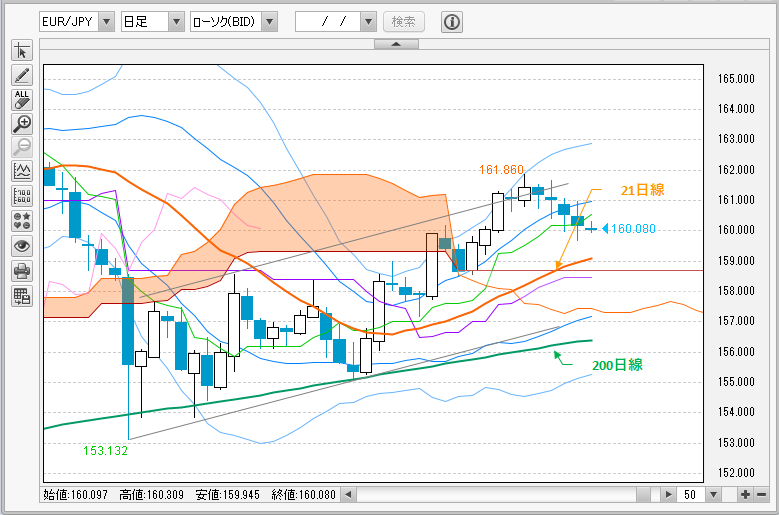The height and width of the screenshot is (515, 779).
Task: Click the 高値:160.309 high value
Action: click(152, 495)
